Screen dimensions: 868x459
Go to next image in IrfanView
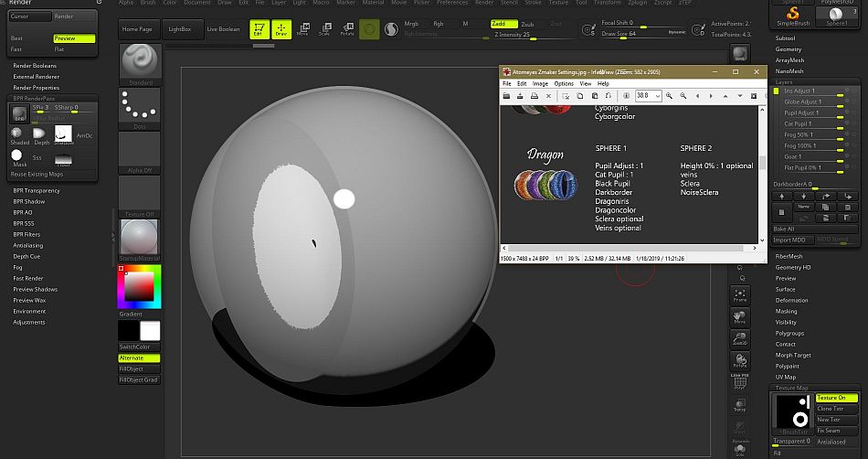(x=712, y=96)
